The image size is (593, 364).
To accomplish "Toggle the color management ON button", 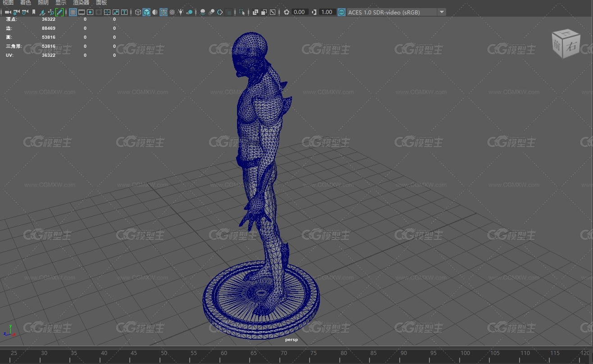I will (342, 12).
